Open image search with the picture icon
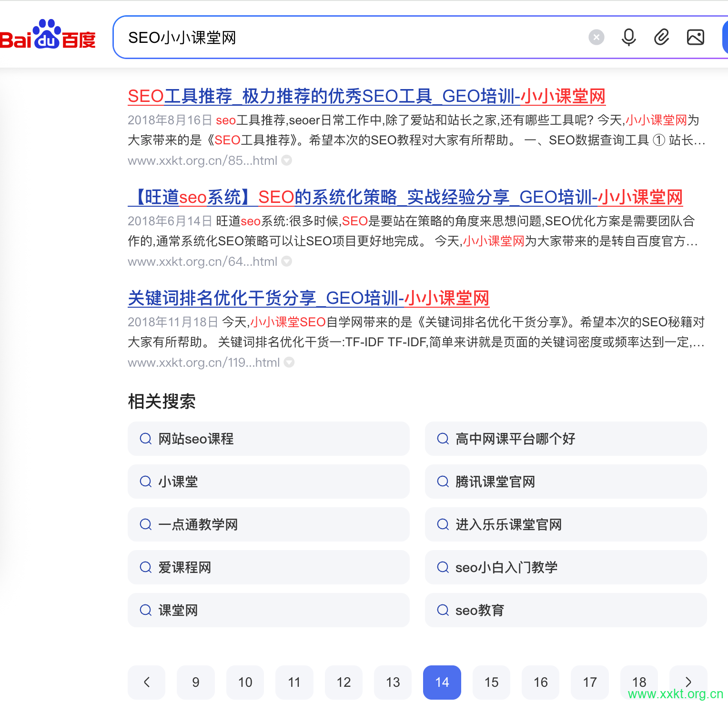 (x=696, y=37)
